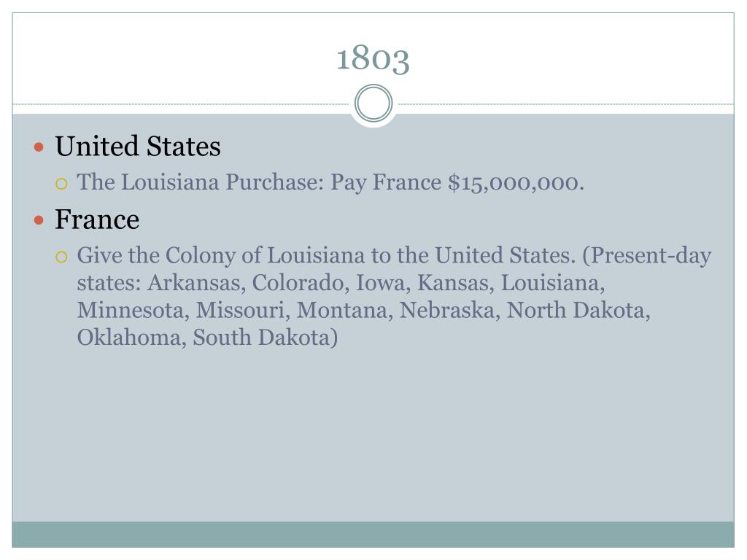Viewport: 747px width, 560px height.
Task: Click the double-ring circle ornament under the title
Action: [x=373, y=104]
